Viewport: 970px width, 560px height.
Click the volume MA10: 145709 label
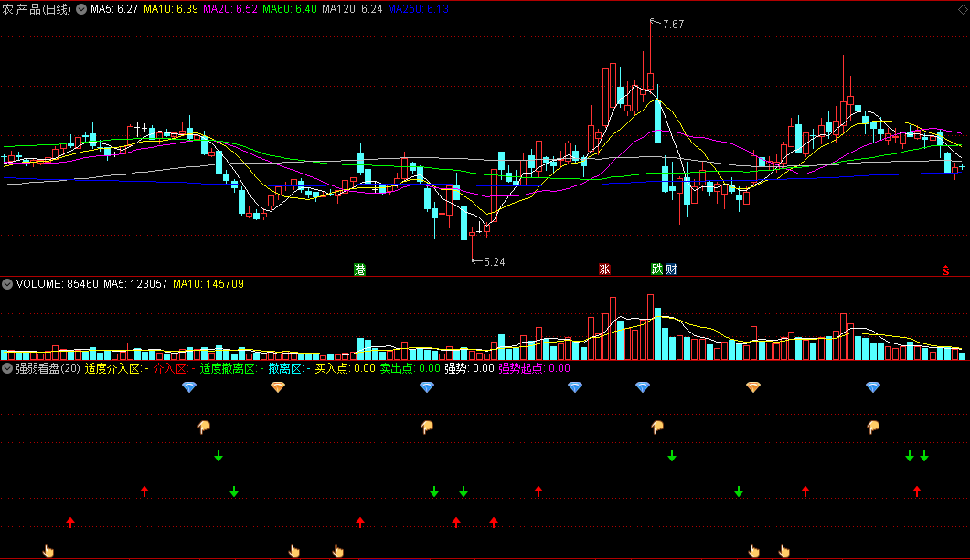[x=208, y=284]
